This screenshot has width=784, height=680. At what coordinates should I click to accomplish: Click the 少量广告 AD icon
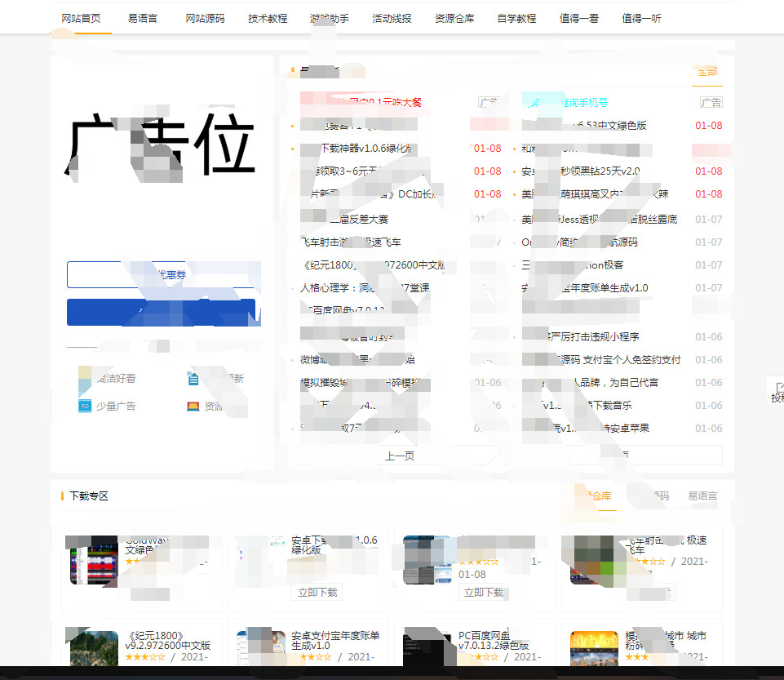tap(85, 406)
